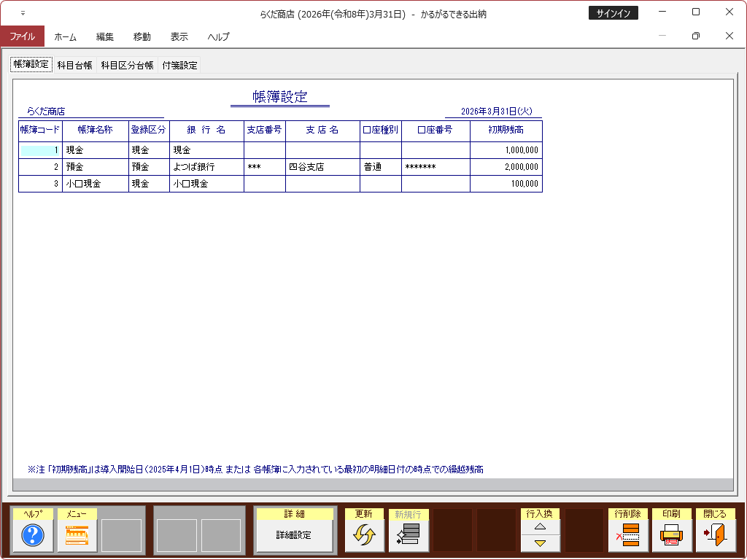Click the New Row insert icon
The width and height of the screenshot is (747, 560).
408,536
